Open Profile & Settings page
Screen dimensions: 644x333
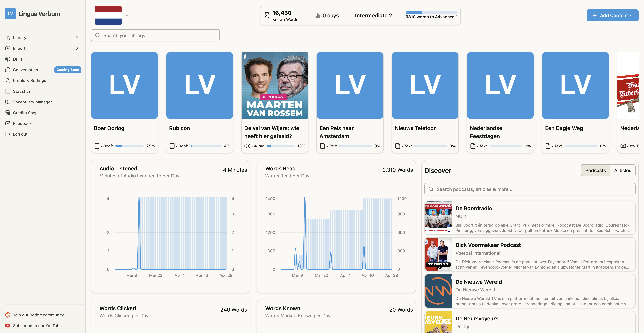[30, 80]
